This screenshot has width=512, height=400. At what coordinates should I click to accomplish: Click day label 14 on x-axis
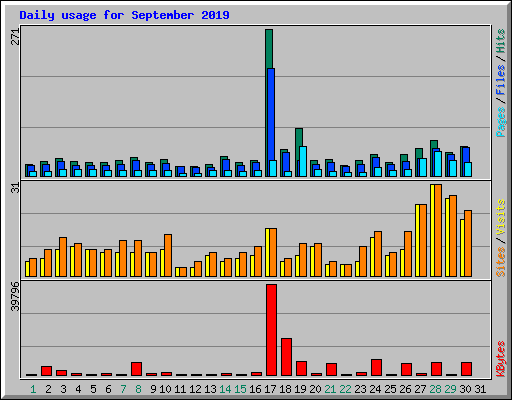coord(225,389)
